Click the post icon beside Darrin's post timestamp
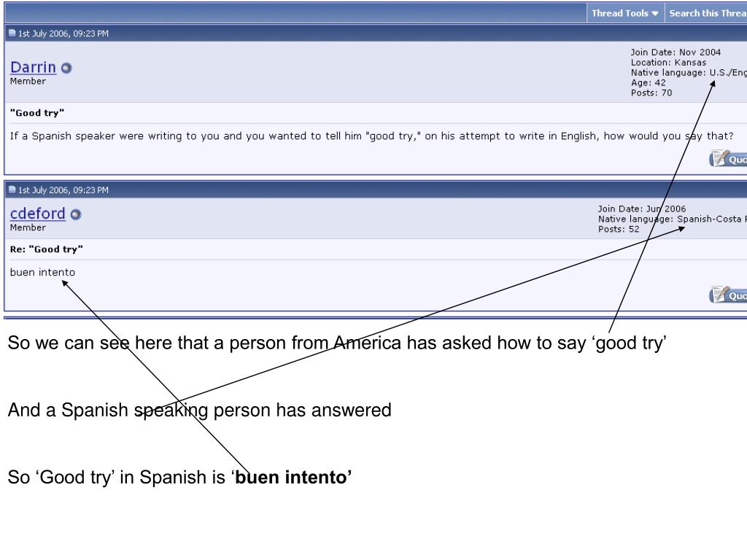 (12, 33)
